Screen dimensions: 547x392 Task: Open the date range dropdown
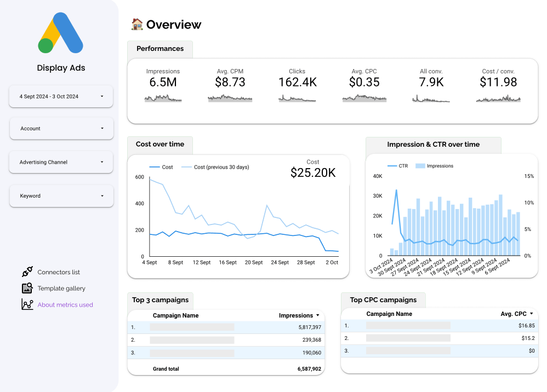pyautogui.click(x=61, y=96)
